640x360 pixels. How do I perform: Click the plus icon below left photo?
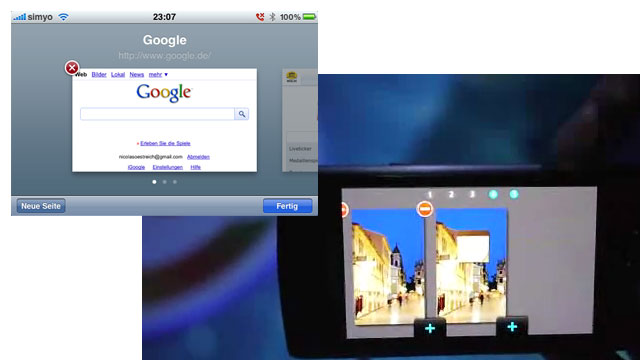click(x=430, y=328)
